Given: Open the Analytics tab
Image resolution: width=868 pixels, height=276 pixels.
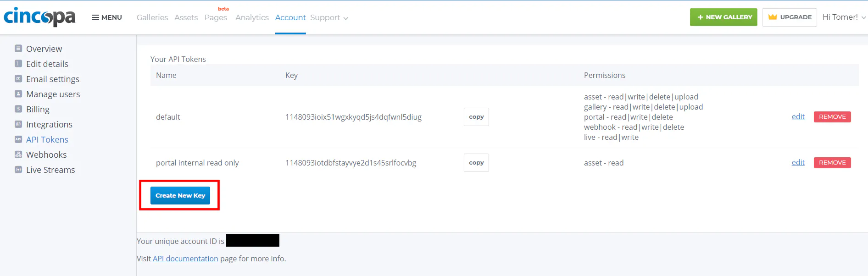Looking at the screenshot, I should [252, 17].
